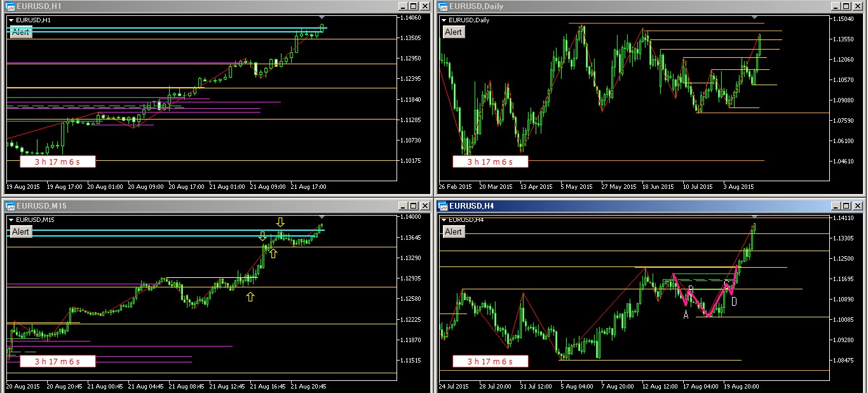Click Alert button in the H4 chart
868x393 pixels.
[453, 231]
